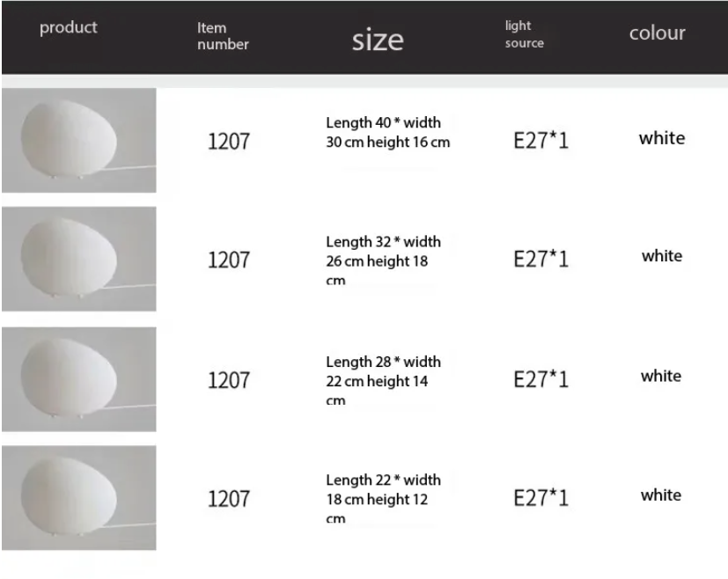Select the lamp image for the Length 32 size
Image resolution: width=728 pixels, height=579 pixels.
78,259
